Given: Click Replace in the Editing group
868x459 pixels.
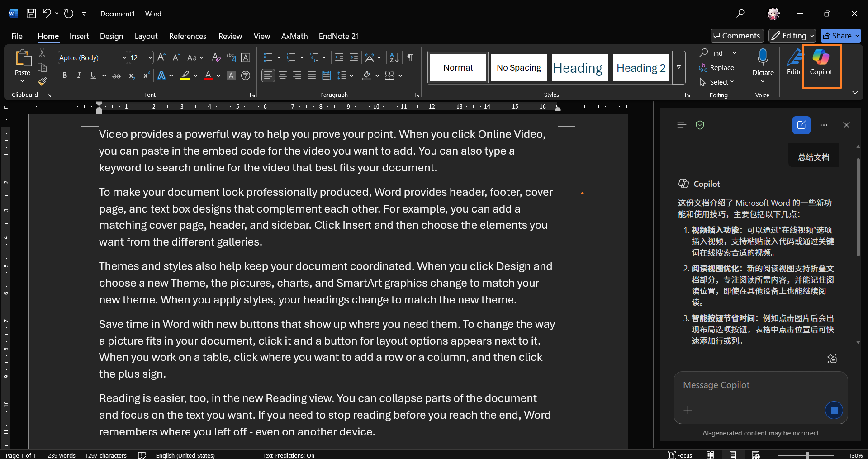Looking at the screenshot, I should [716, 67].
